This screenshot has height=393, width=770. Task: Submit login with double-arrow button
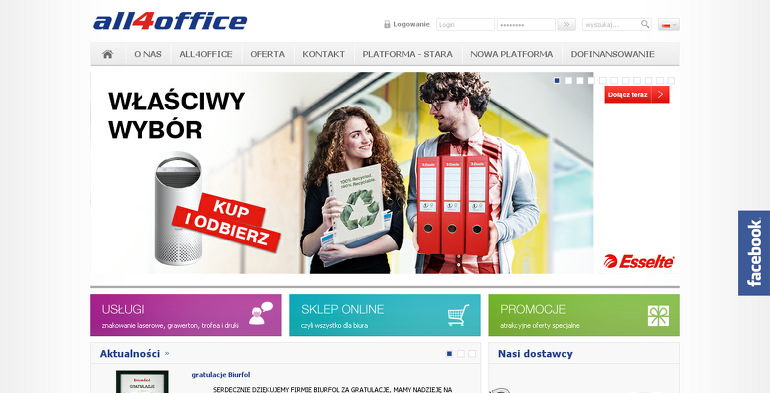click(566, 24)
